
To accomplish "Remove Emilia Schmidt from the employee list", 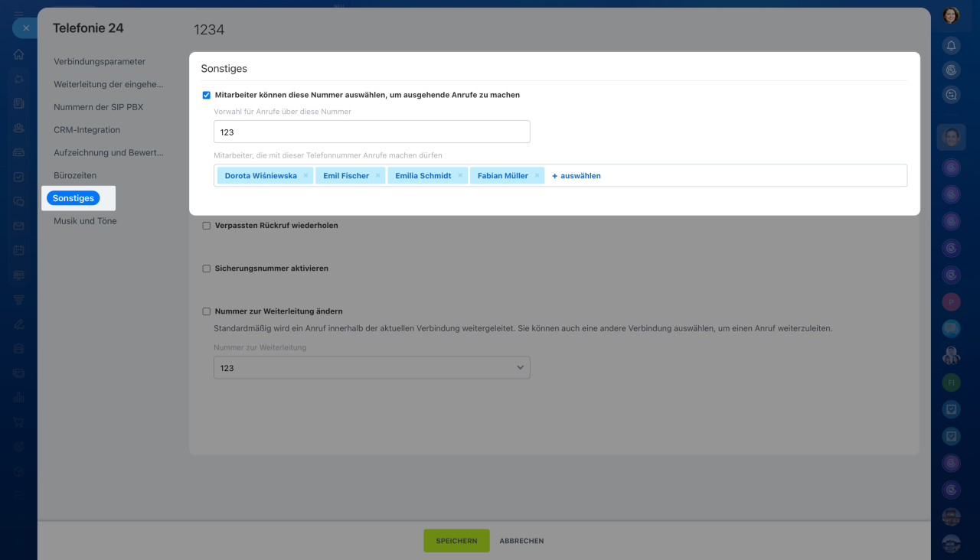I will [460, 176].
